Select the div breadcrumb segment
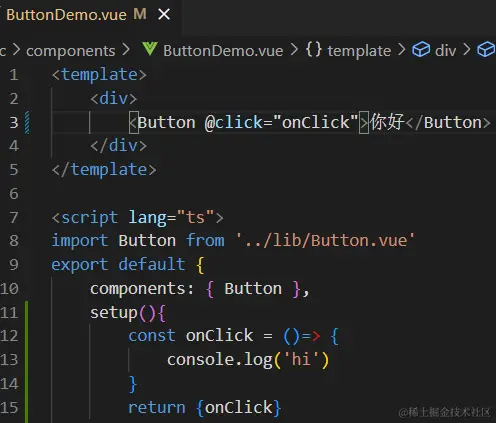The image size is (496, 423). (x=445, y=51)
